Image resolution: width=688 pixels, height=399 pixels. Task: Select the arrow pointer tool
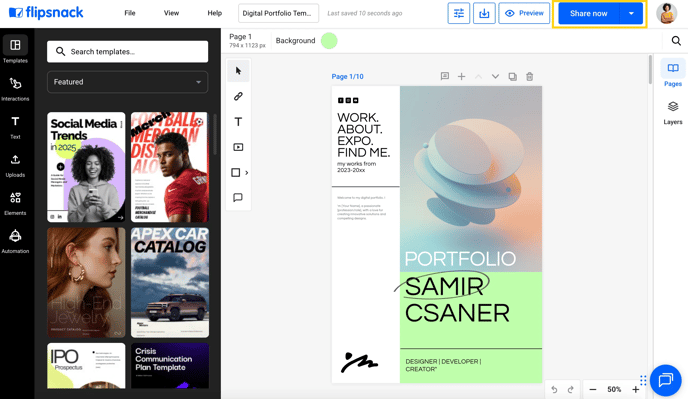[238, 71]
